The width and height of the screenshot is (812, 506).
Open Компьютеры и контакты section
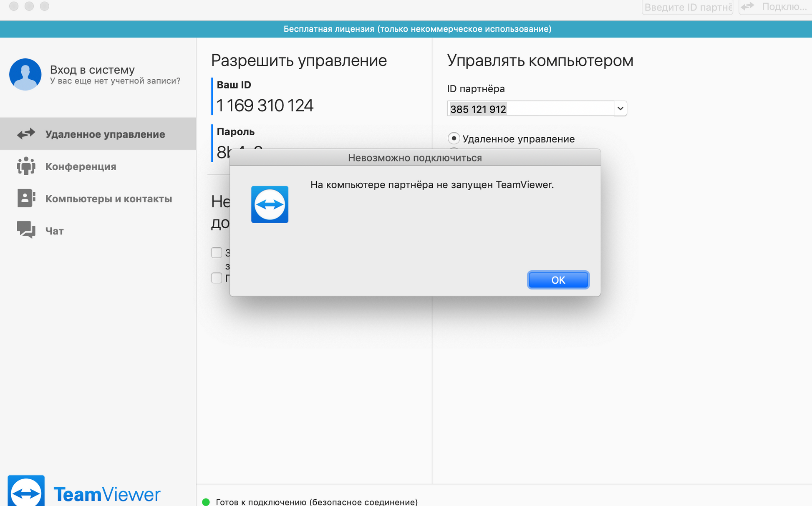click(x=98, y=198)
